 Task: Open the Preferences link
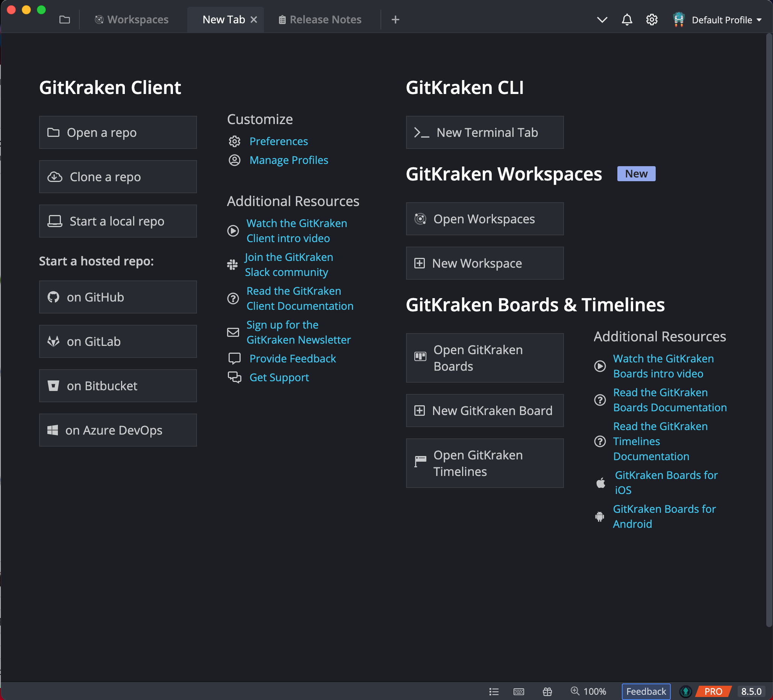278,141
